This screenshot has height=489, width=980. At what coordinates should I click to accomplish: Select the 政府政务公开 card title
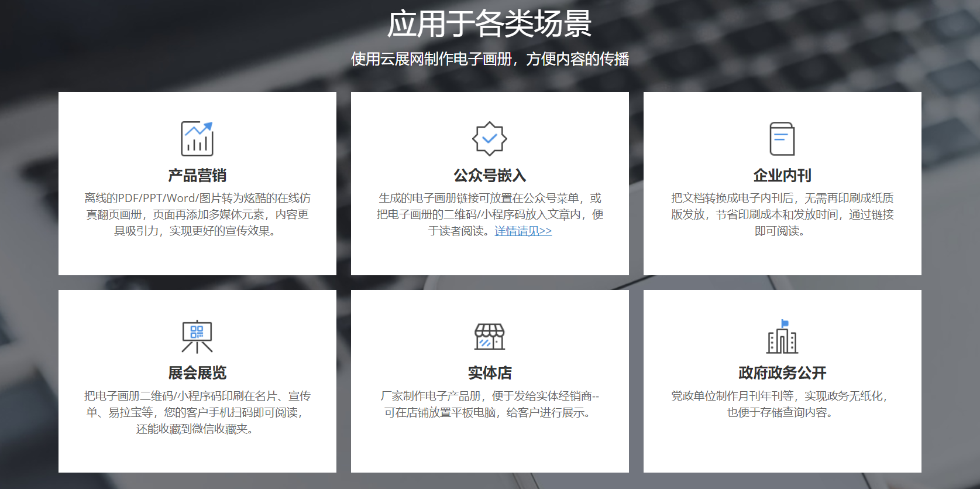click(782, 373)
